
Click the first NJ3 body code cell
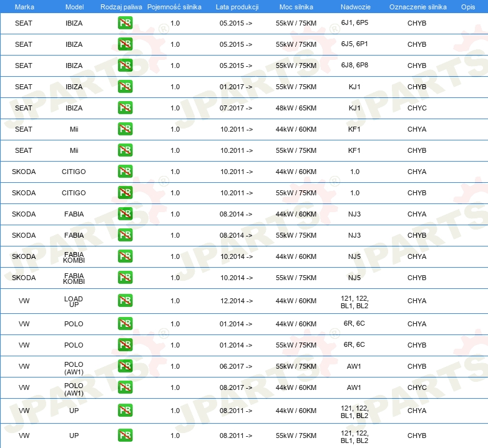pyautogui.click(x=354, y=214)
